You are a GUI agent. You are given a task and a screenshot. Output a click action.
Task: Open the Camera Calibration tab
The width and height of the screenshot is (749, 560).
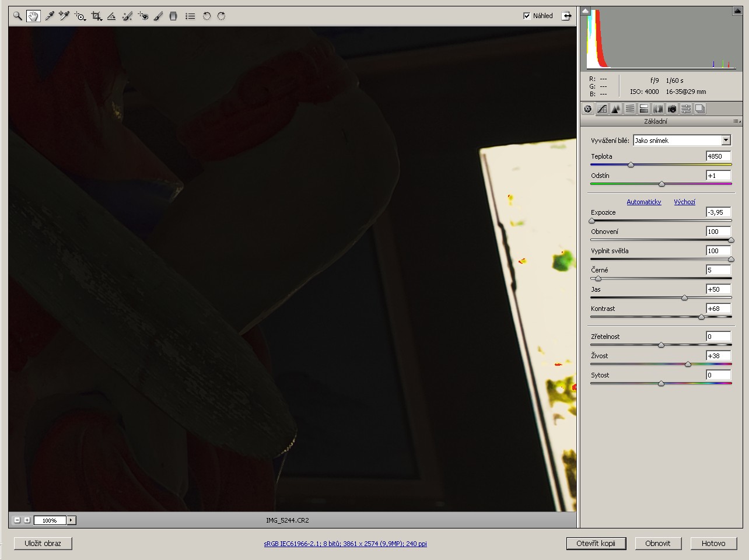tap(672, 109)
